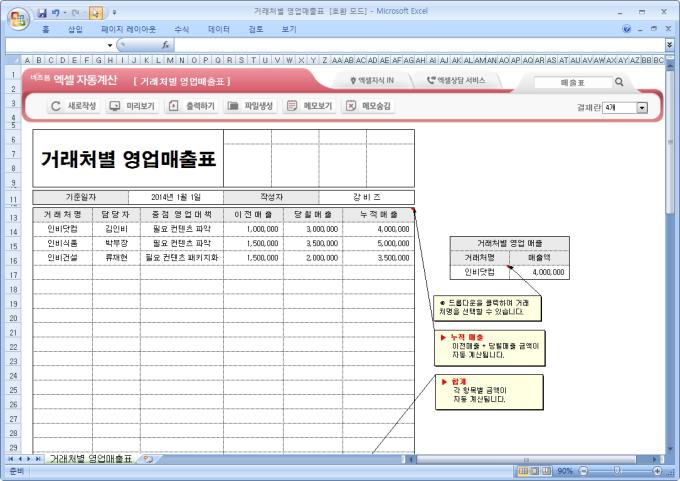Select the 3,000,000 monthly sales cell
Screen dimensions: 680x481
pos(313,229)
